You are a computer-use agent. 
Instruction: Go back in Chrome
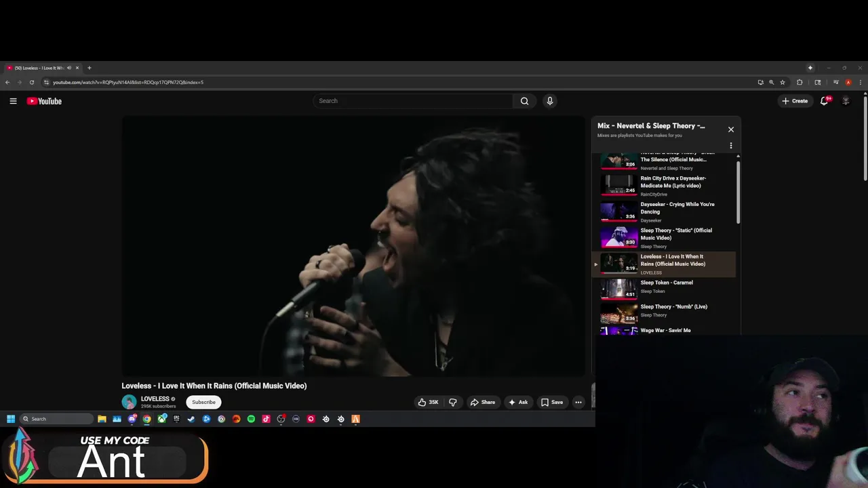point(7,82)
